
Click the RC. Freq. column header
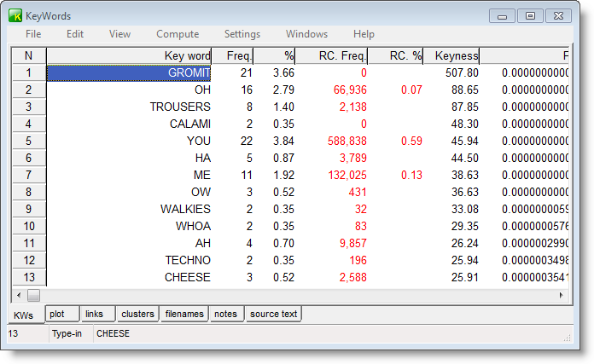coord(331,56)
